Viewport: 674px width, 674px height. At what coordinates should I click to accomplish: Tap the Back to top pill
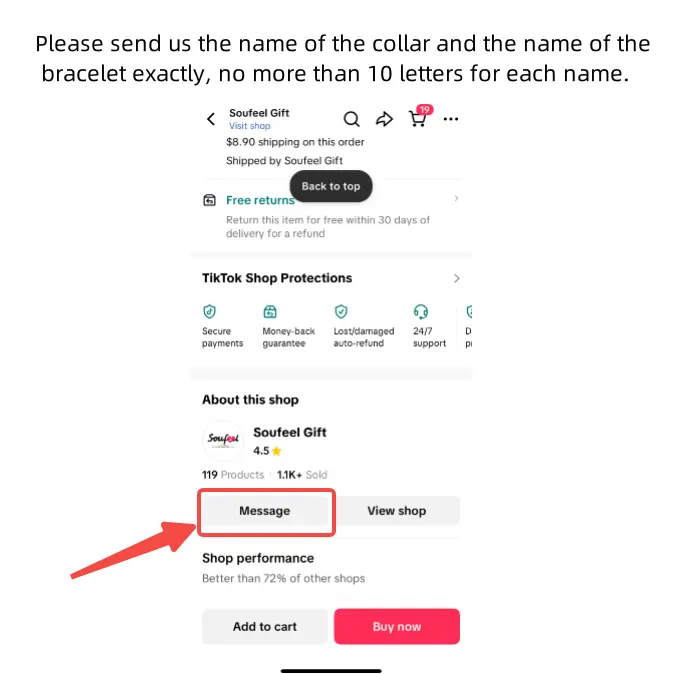click(331, 186)
